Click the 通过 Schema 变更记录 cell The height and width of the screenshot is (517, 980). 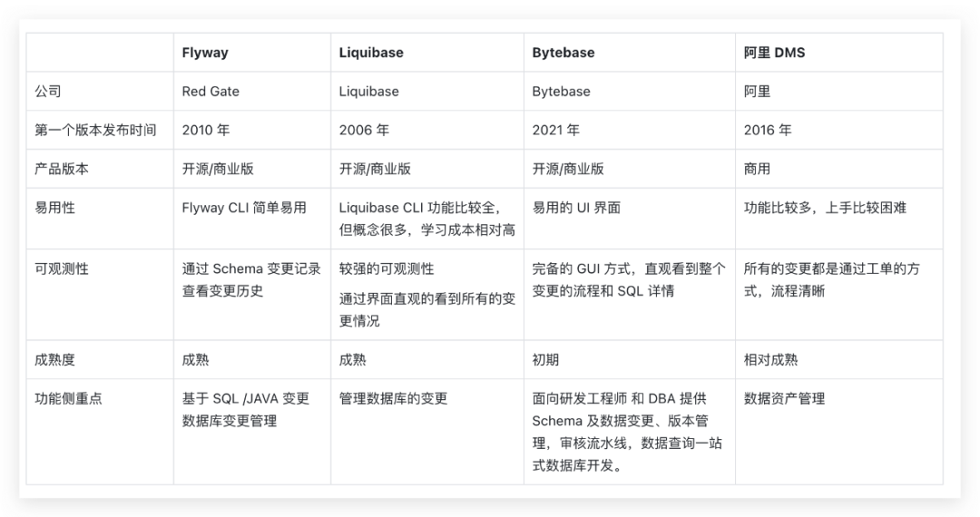251,279
